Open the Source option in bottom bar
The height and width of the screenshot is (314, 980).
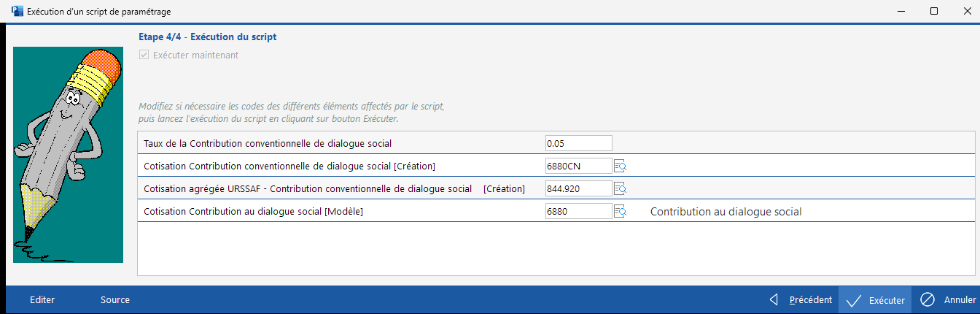tap(115, 300)
